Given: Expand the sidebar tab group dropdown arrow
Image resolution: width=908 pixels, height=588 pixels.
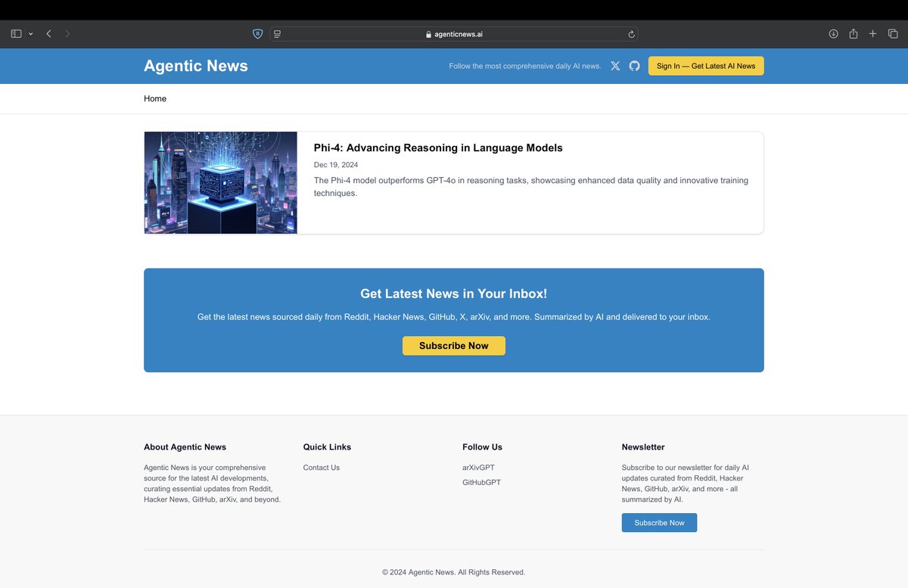Looking at the screenshot, I should coord(31,34).
